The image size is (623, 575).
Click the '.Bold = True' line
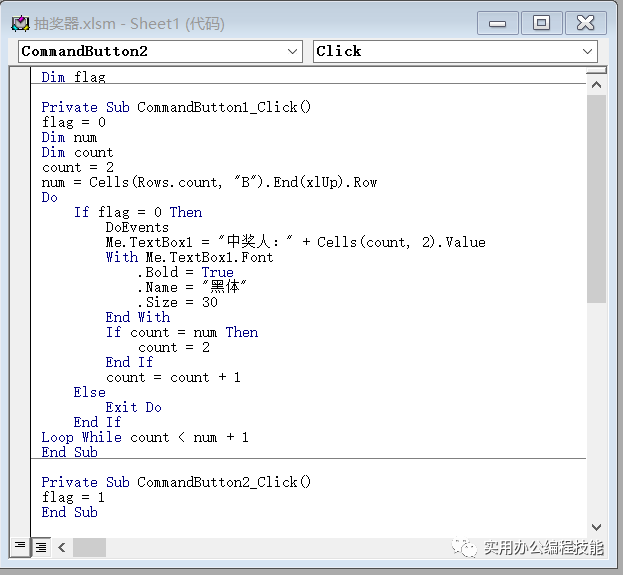click(x=186, y=272)
